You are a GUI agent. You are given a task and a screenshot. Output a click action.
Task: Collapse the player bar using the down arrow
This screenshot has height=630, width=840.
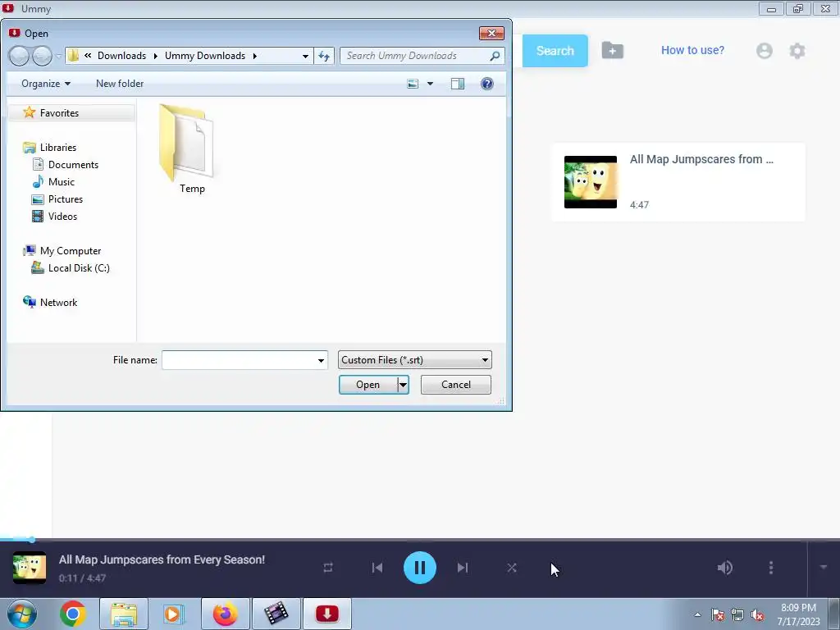click(x=824, y=567)
